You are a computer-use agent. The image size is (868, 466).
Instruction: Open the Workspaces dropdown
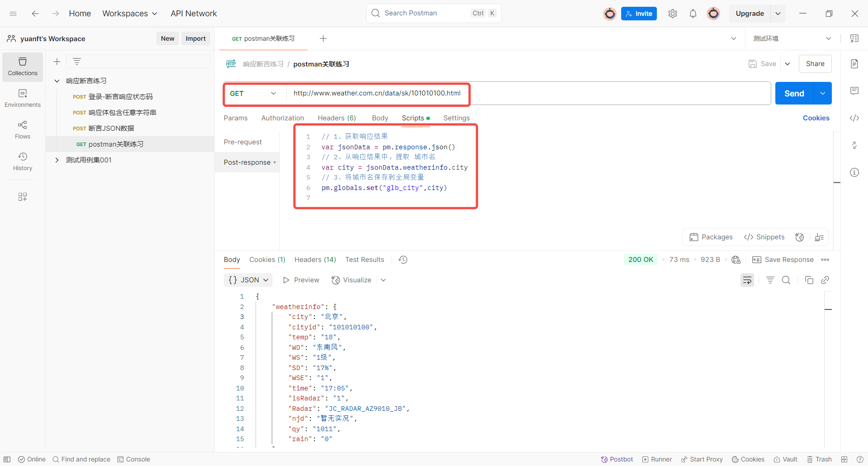click(130, 14)
